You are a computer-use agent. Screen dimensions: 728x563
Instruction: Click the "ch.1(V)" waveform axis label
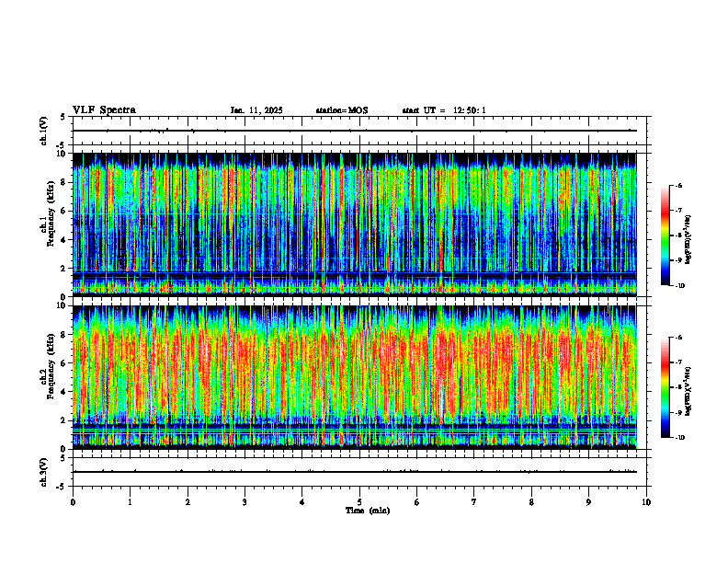click(44, 131)
